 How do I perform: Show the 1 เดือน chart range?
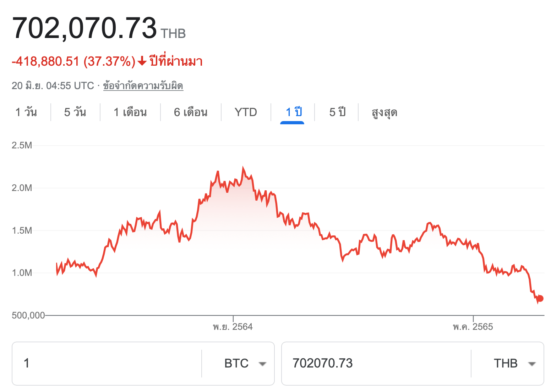pos(130,112)
